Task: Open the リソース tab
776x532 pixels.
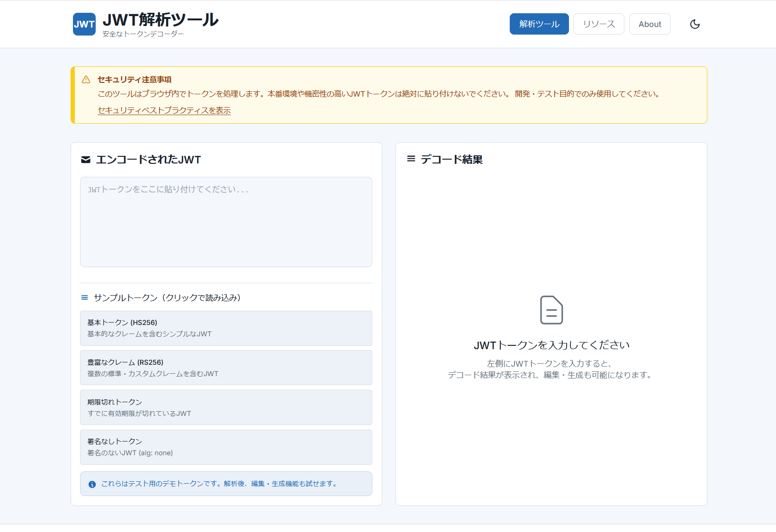Action: [599, 24]
